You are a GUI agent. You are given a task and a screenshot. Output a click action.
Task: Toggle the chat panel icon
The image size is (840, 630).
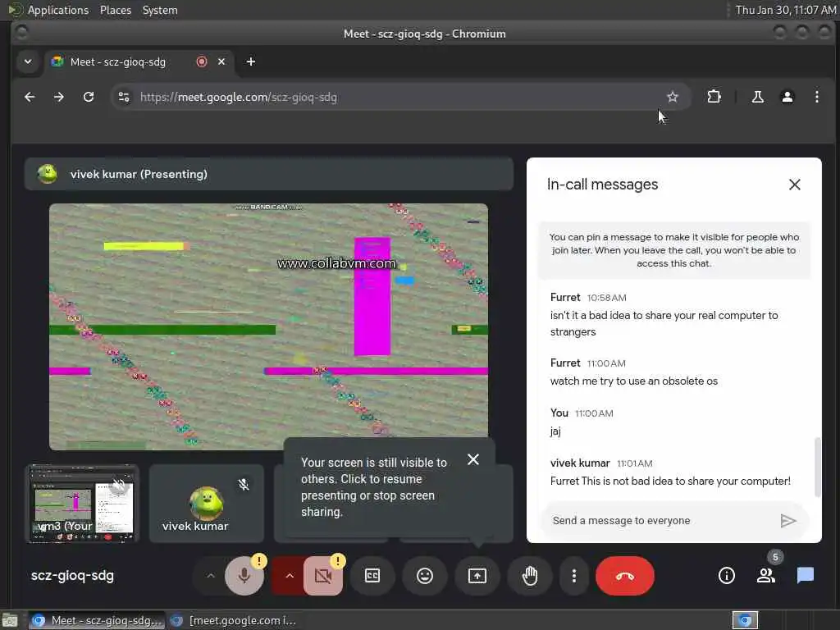point(806,576)
